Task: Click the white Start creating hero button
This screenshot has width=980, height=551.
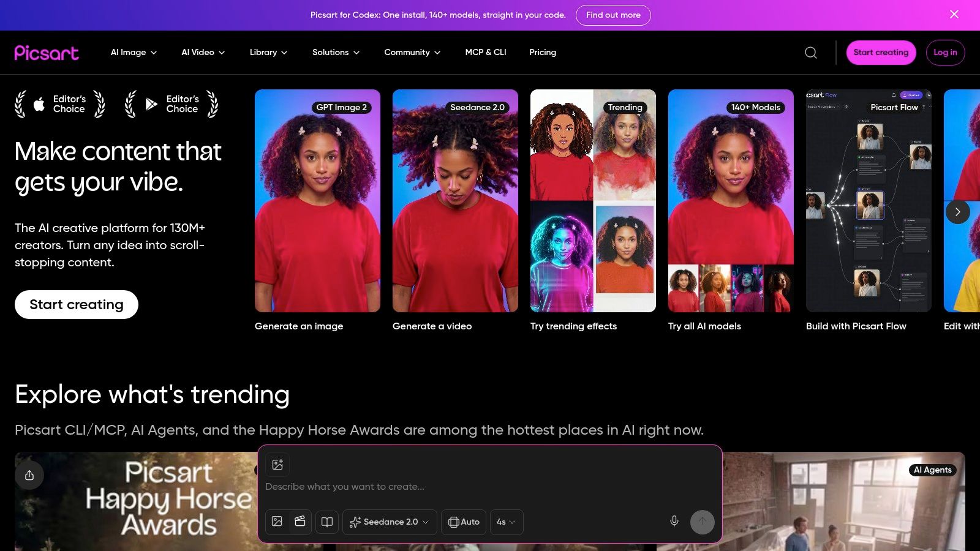Action: (77, 304)
